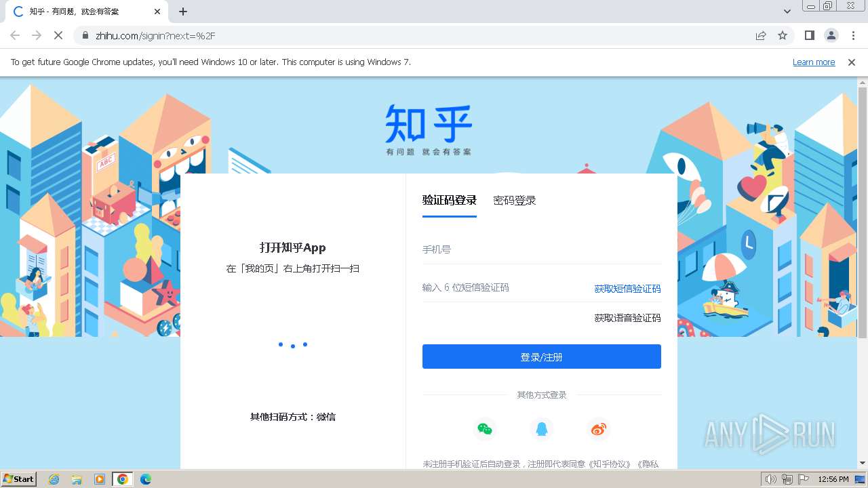The width and height of the screenshot is (868, 488).
Task: Sign in with the WeChat icon
Action: (484, 428)
